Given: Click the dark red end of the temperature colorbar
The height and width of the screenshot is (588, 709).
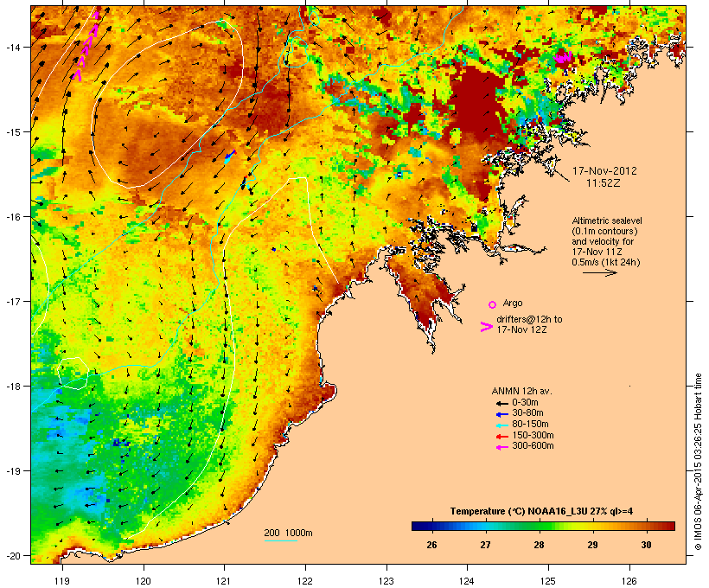Looking at the screenshot, I should click(x=670, y=526).
